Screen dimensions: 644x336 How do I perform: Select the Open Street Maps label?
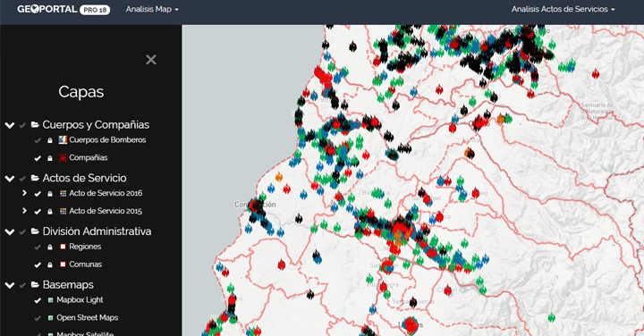coord(88,317)
